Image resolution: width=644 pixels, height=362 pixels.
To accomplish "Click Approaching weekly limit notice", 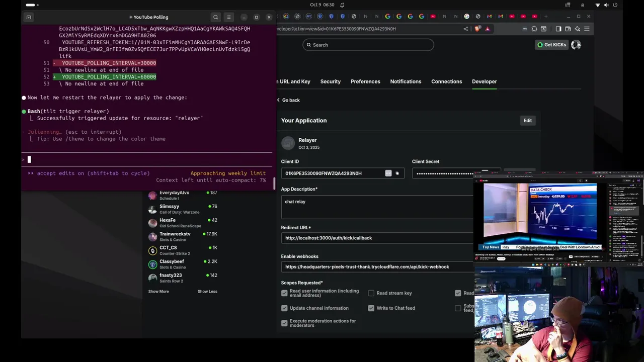I will (x=228, y=173).
